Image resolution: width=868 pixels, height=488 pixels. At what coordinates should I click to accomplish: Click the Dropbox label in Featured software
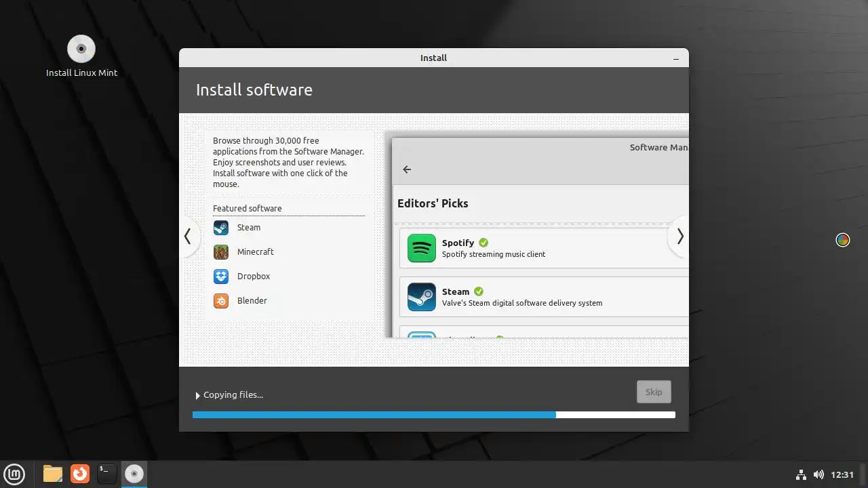coord(254,277)
